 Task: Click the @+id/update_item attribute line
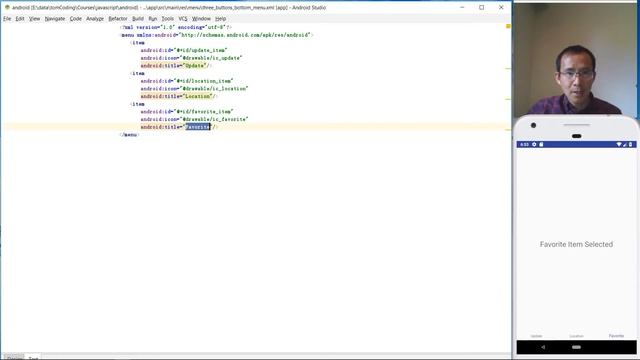tap(184, 50)
